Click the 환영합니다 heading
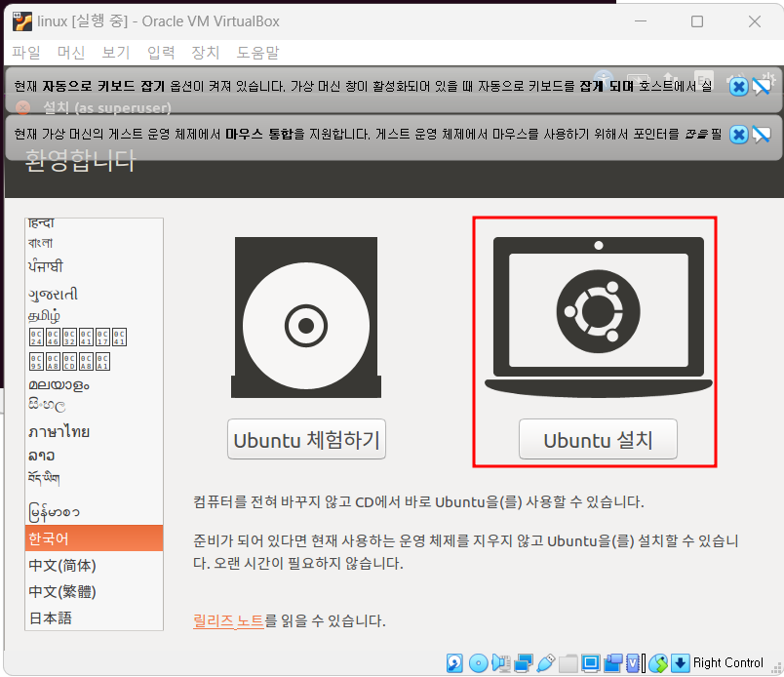This screenshot has height=677, width=784. click(x=80, y=161)
